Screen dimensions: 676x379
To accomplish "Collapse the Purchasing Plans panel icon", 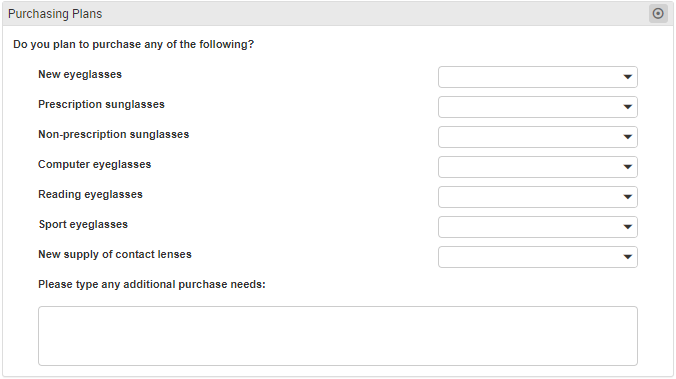I will [x=658, y=14].
